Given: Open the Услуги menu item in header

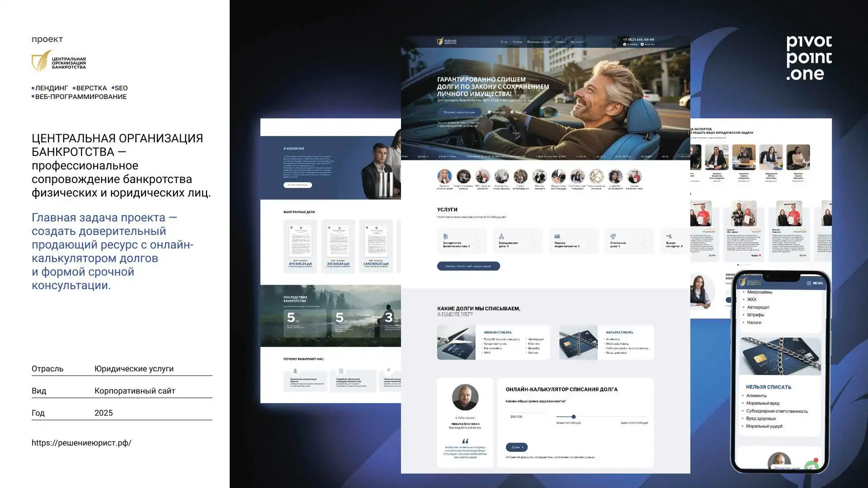Looking at the screenshot, I should click(x=517, y=42).
